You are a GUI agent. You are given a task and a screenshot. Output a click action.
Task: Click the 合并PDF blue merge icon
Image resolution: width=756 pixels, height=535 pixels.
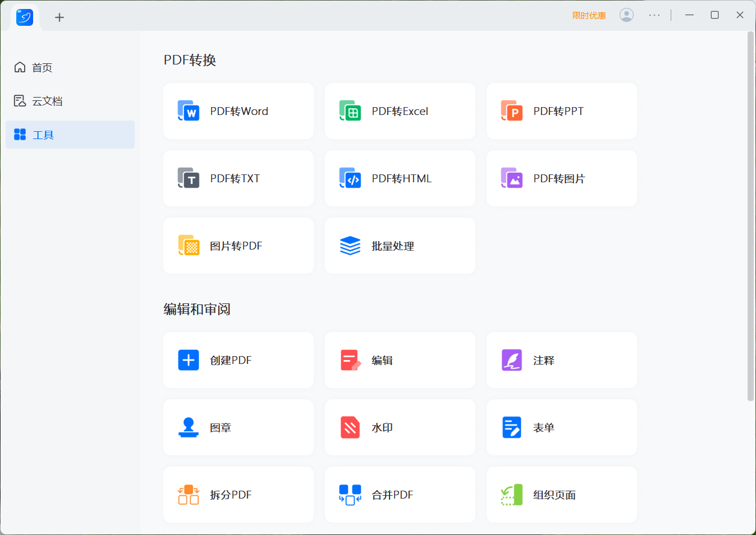click(350, 495)
